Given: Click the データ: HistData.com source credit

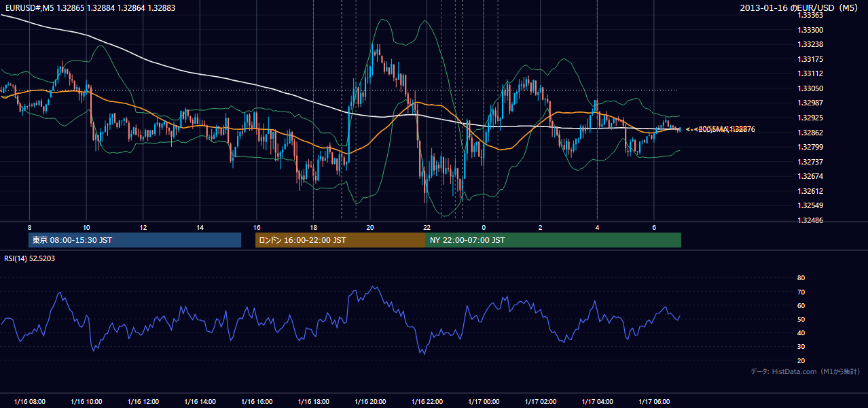Looking at the screenshot, I should [806, 372].
